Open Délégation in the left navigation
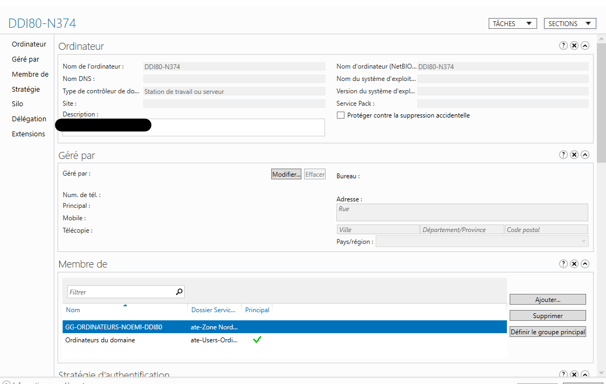The image size is (606, 384). click(x=29, y=119)
